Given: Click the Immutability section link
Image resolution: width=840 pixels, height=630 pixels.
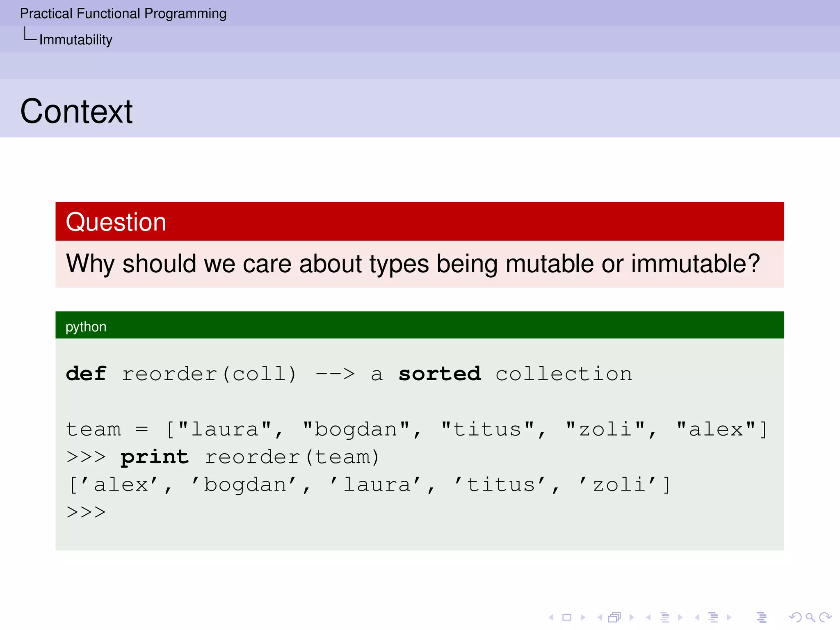Looking at the screenshot, I should (75, 40).
